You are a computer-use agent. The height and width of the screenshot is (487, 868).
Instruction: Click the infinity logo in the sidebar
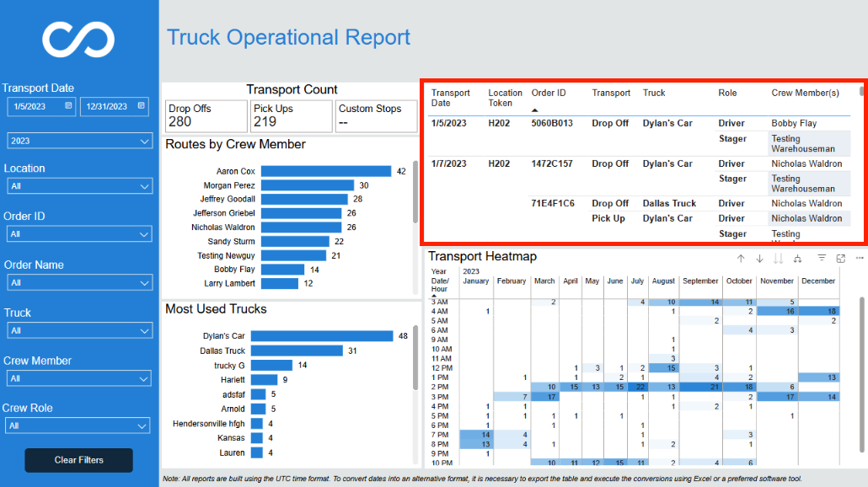tap(78, 40)
